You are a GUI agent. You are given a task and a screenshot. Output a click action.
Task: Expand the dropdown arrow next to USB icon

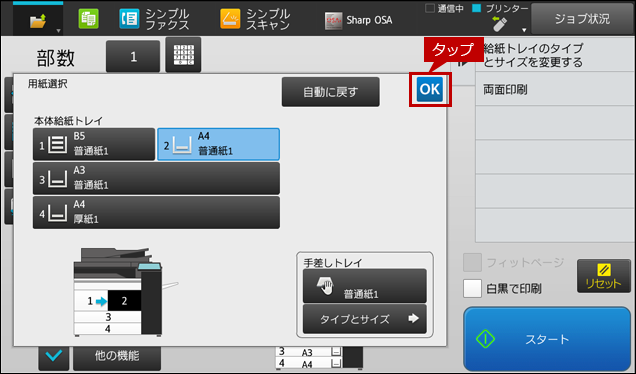(x=524, y=30)
